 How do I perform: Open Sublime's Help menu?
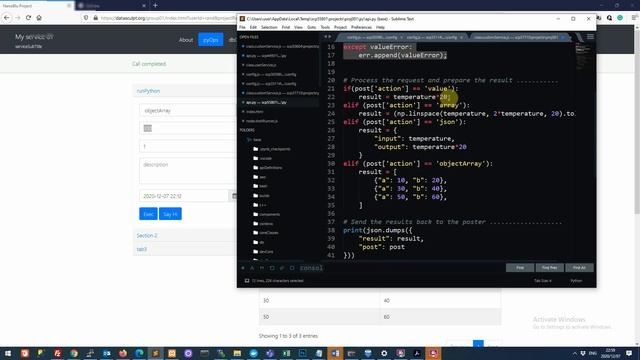pyautogui.click(x=380, y=27)
